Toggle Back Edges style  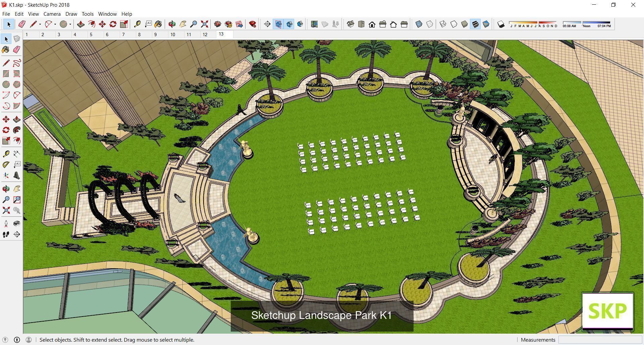(430, 24)
